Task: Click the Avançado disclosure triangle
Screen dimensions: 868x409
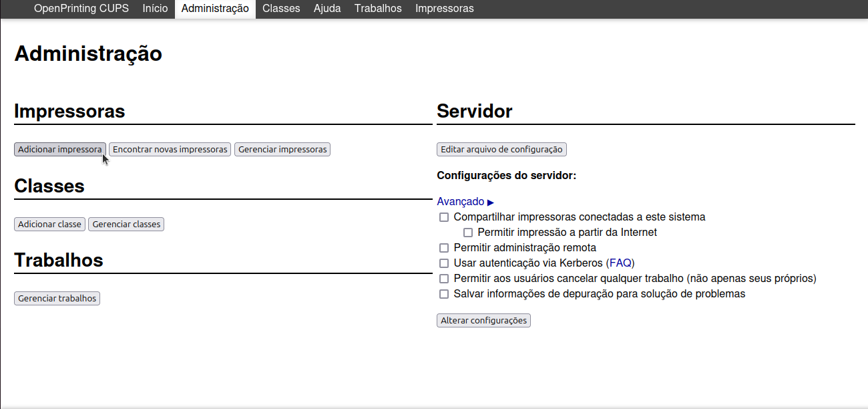Action: coord(491,202)
